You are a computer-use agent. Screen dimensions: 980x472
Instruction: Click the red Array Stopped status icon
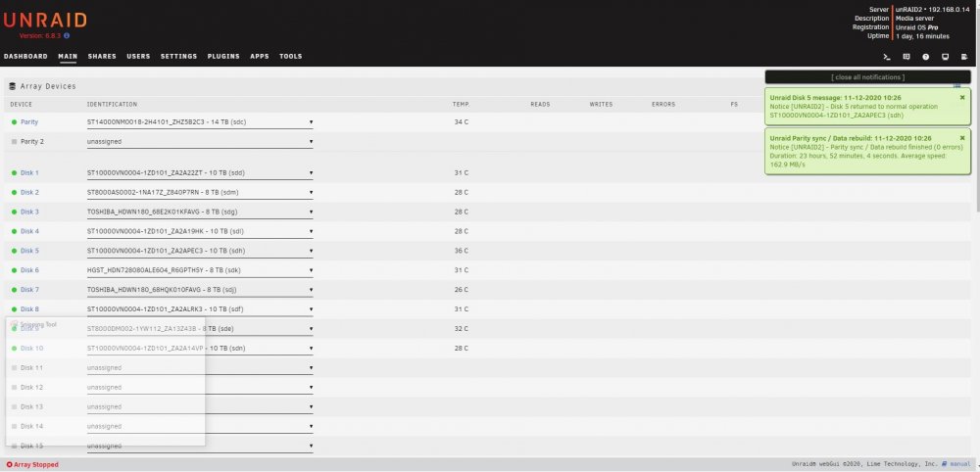[10, 464]
